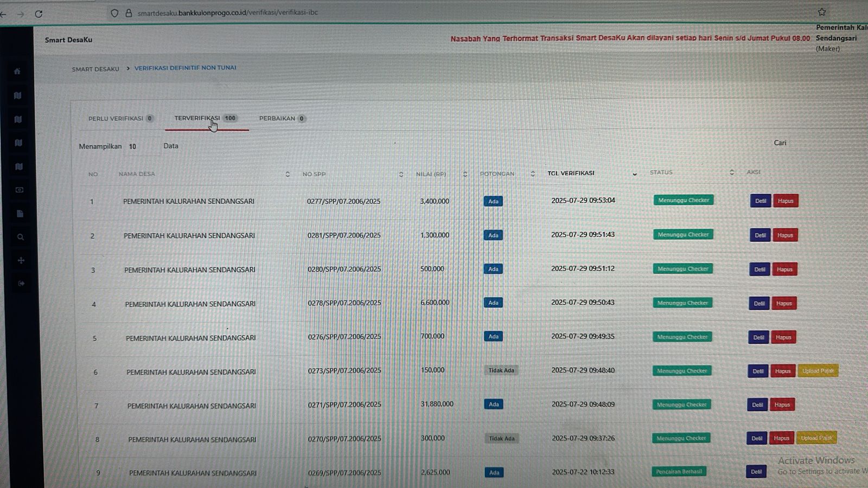Click the logout exit icon in the sidebar
Viewport: 868px width, 488px height.
[x=21, y=284]
